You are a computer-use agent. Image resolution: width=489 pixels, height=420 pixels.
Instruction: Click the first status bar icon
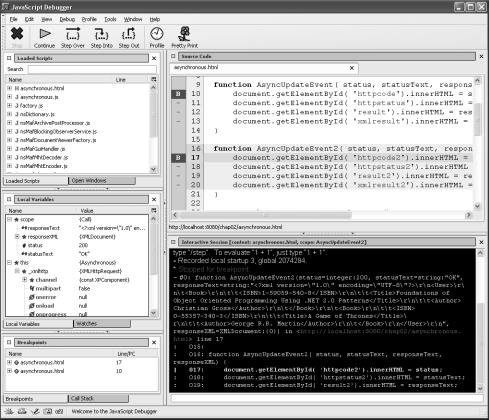[x=9, y=411]
